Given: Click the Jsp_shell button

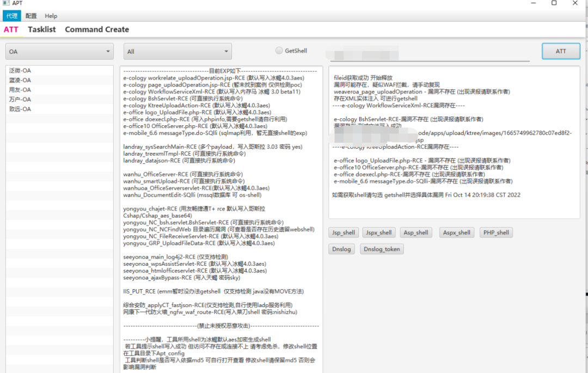Looking at the screenshot, I should [344, 233].
